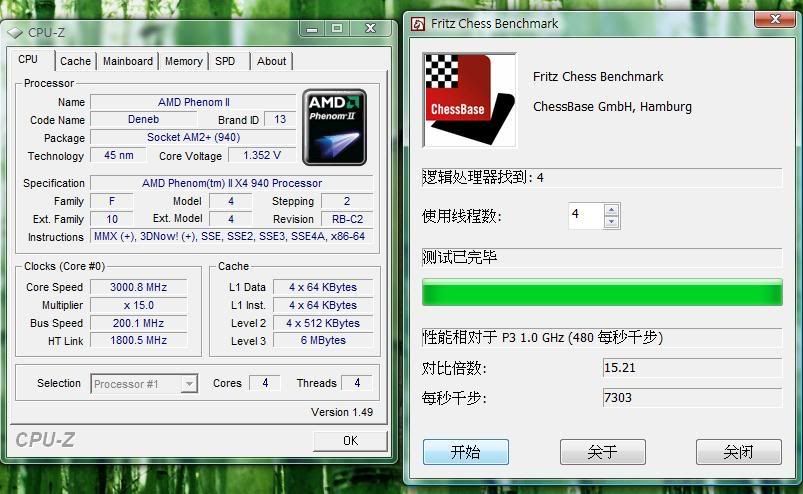The height and width of the screenshot is (494, 803).
Task: Click the L1 Inst. 4 x 64 KBytes value
Action: (323, 305)
